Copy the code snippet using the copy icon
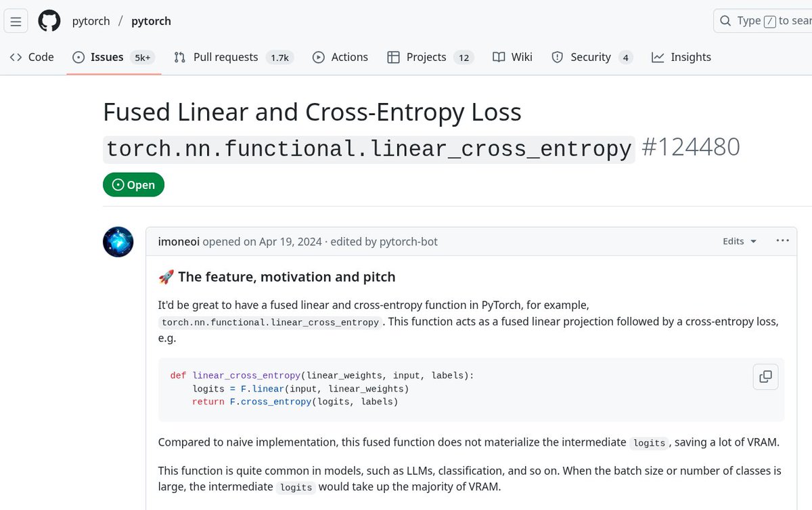Viewport: 812px width, 510px height. coord(765,377)
